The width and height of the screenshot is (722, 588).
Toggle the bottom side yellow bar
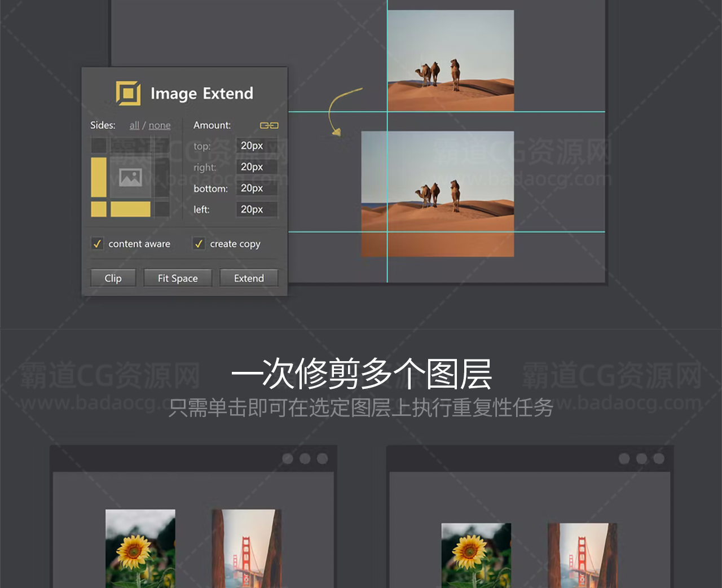(130, 209)
